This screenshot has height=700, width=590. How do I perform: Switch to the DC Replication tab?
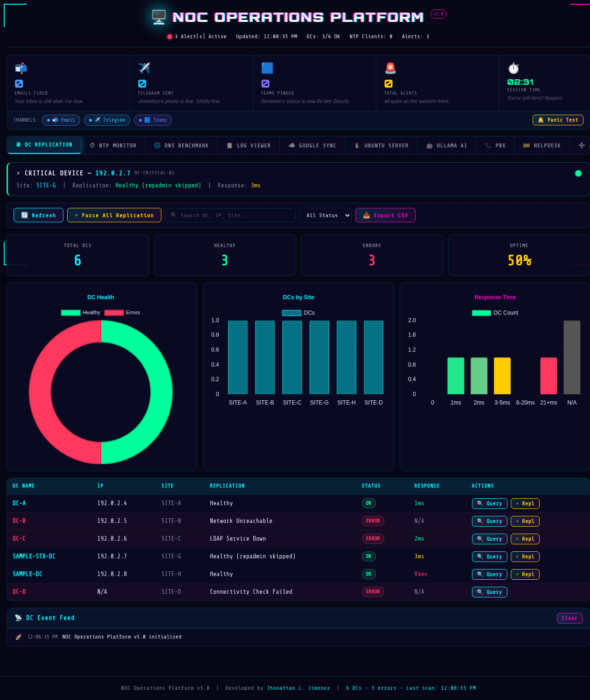[x=44, y=145]
